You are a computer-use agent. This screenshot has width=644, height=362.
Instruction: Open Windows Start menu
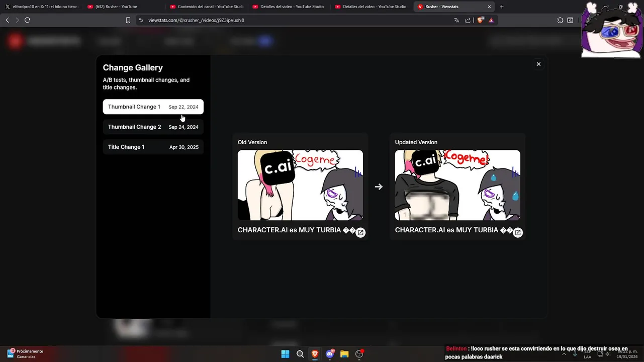click(x=285, y=354)
